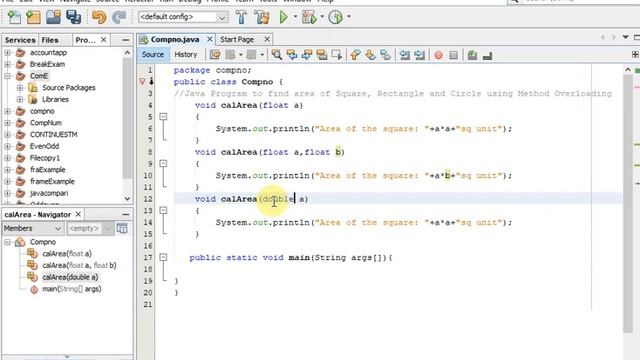Click the Find Selection magnifier icon
The height and width of the screenshot is (360, 640).
point(276,55)
